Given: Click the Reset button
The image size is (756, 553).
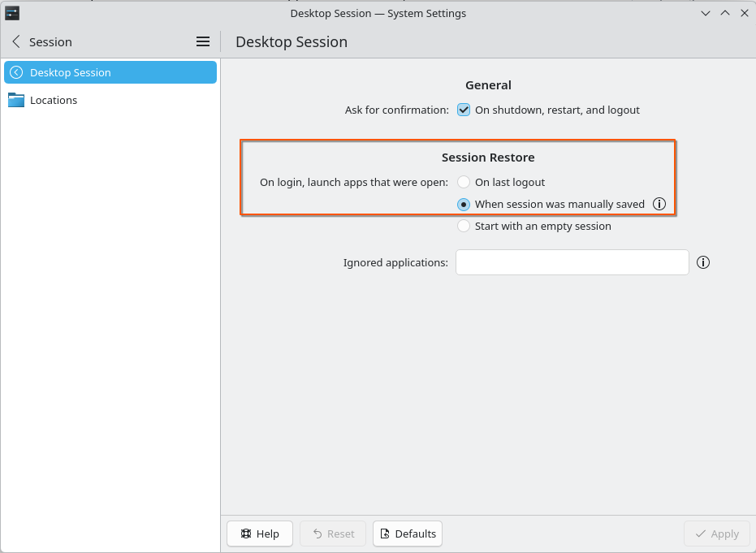Looking at the screenshot, I should (x=333, y=534).
